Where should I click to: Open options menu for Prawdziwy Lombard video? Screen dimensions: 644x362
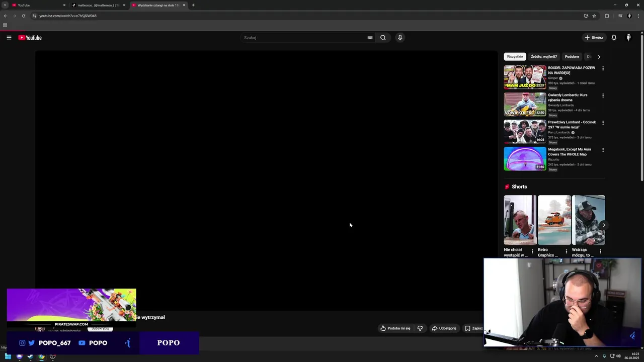pyautogui.click(x=603, y=123)
